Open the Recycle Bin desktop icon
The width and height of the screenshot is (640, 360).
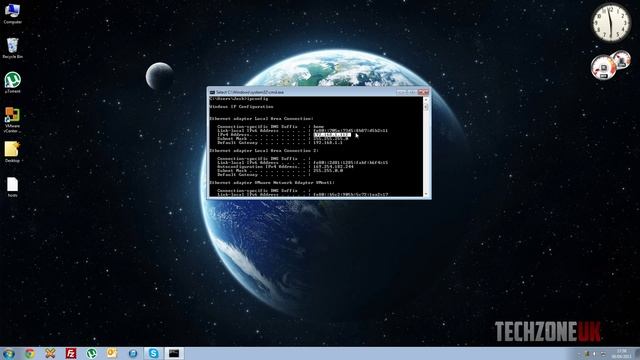[x=12, y=48]
